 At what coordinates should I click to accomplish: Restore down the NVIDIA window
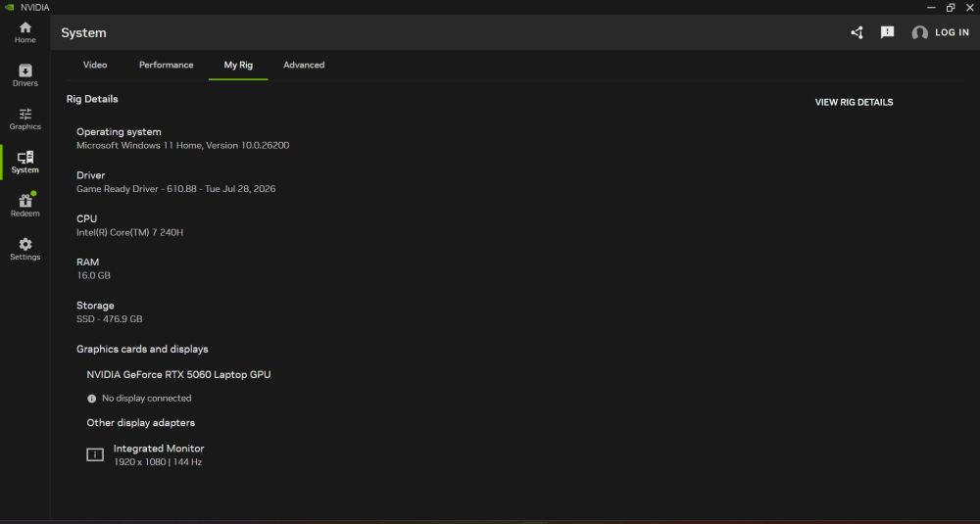[951, 8]
